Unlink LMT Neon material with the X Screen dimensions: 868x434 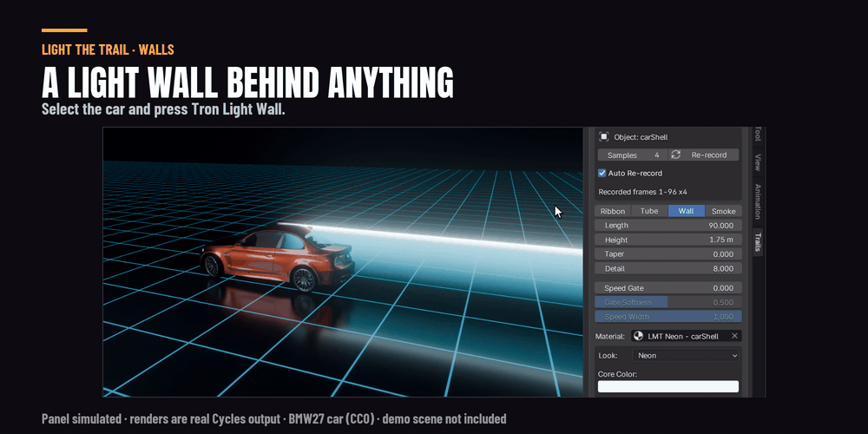(x=734, y=336)
